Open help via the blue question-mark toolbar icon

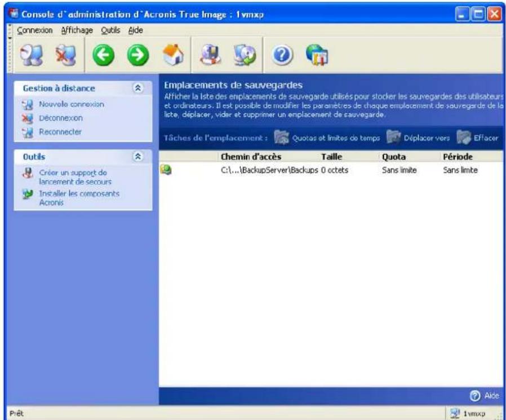tap(282, 55)
